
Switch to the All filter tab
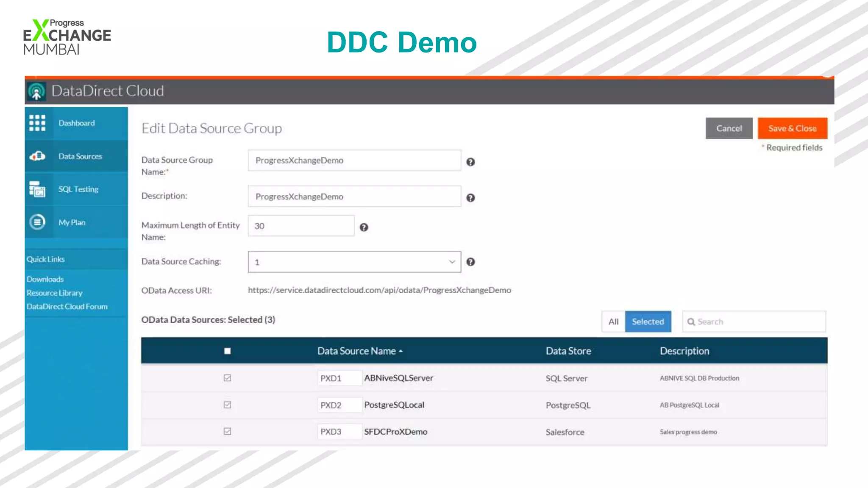point(613,322)
